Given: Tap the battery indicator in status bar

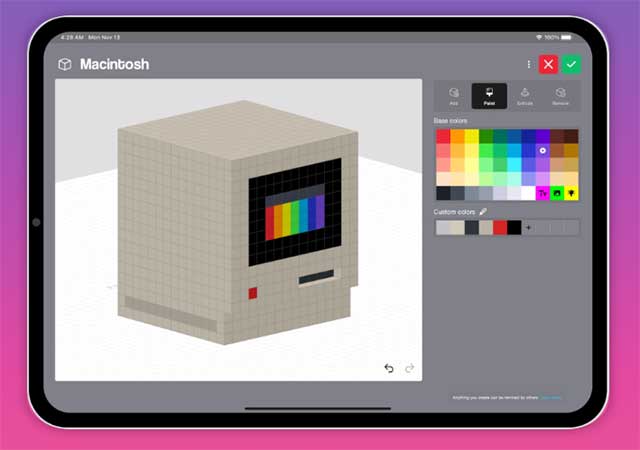Looking at the screenshot, I should point(566,37).
